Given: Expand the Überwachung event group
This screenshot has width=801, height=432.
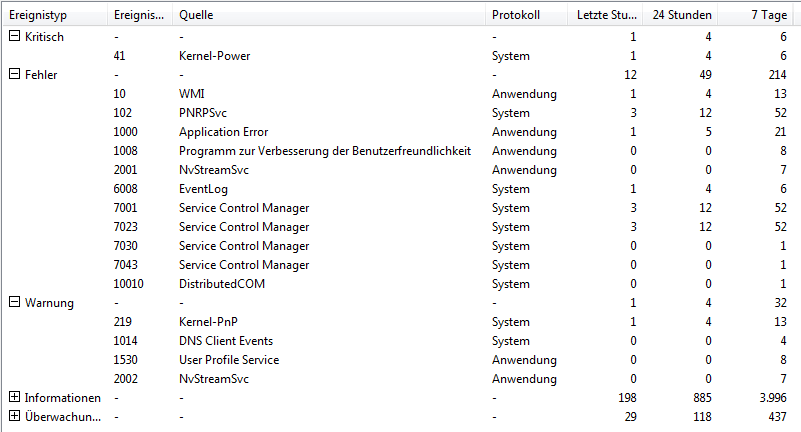Looking at the screenshot, I should tap(14, 416).
